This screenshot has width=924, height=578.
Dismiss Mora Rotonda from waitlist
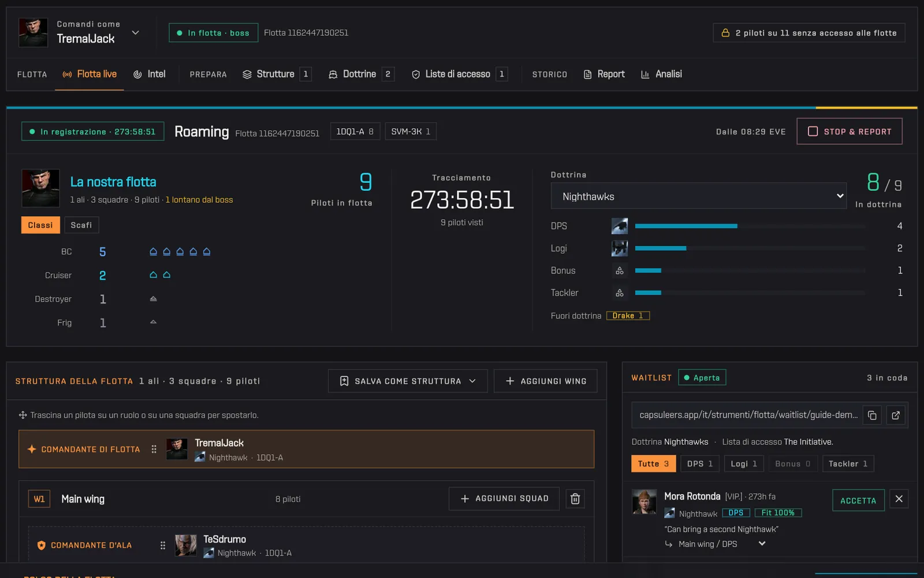tap(899, 499)
